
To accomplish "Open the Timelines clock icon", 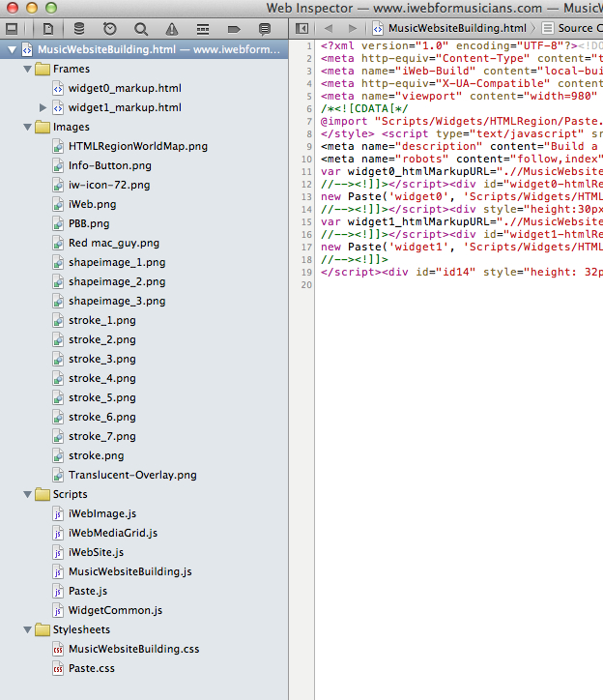I will [x=110, y=29].
